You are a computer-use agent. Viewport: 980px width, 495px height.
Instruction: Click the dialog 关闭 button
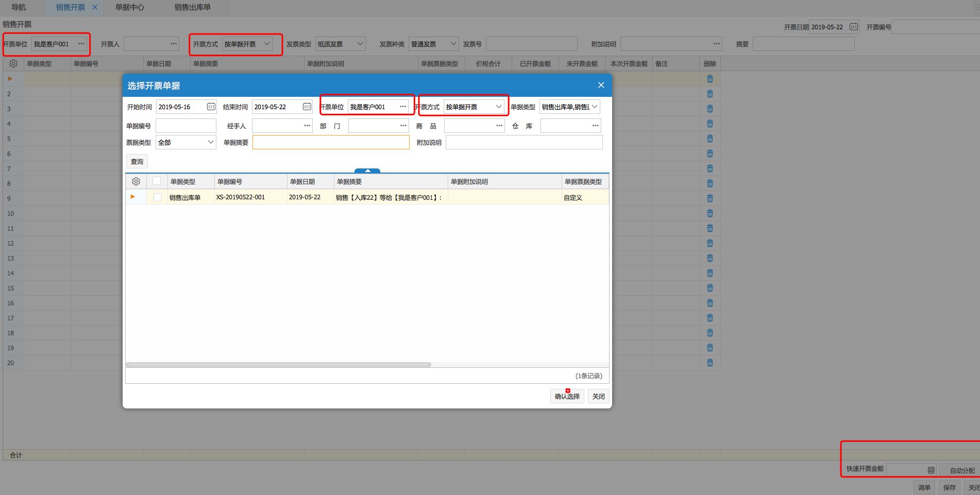click(x=598, y=396)
